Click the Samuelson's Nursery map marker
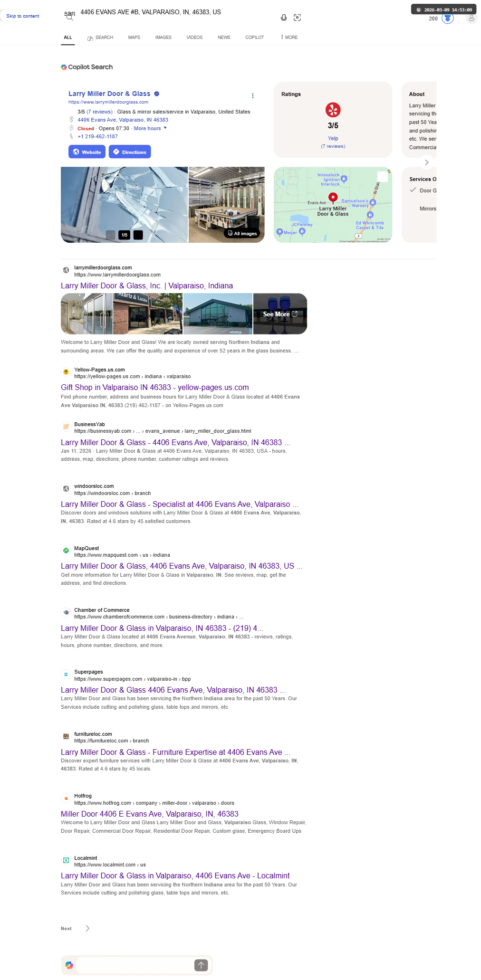The image size is (481, 980). tap(373, 203)
